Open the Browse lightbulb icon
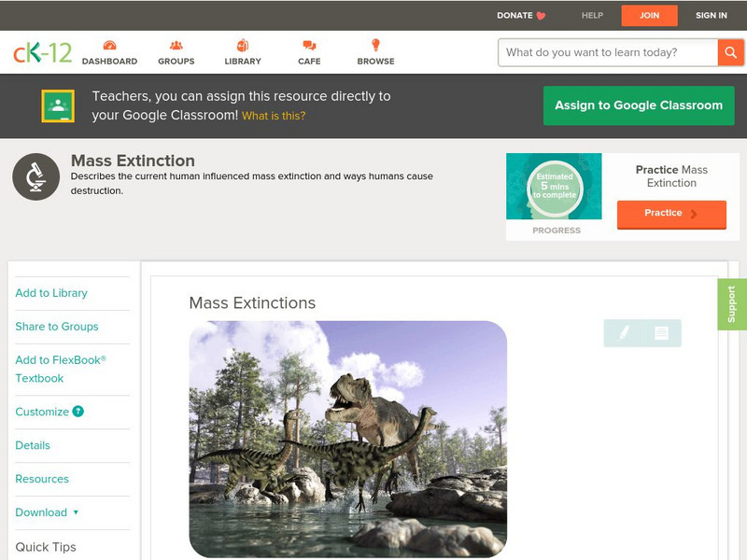Image resolution: width=747 pixels, height=560 pixels. click(x=376, y=45)
